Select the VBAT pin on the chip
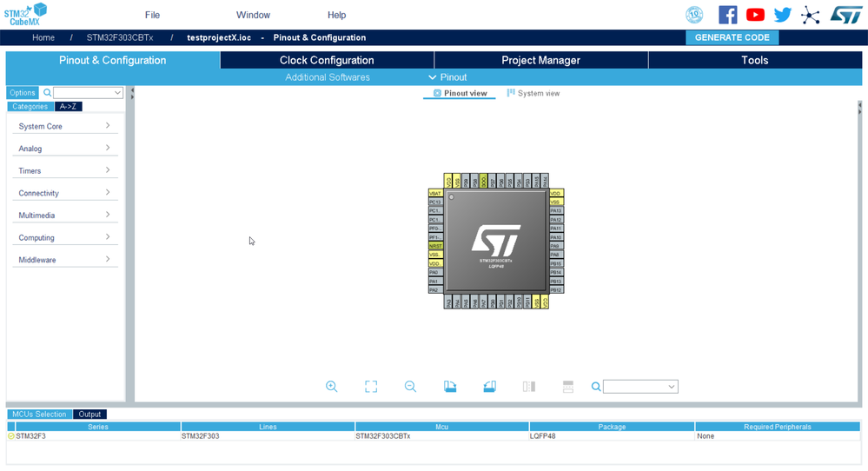The image size is (868, 471). point(435,193)
